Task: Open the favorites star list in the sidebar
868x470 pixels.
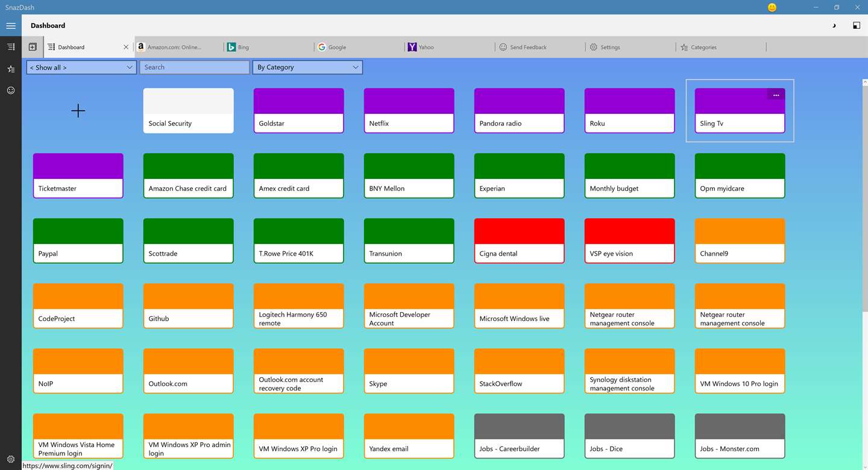Action: pyautogui.click(x=11, y=69)
